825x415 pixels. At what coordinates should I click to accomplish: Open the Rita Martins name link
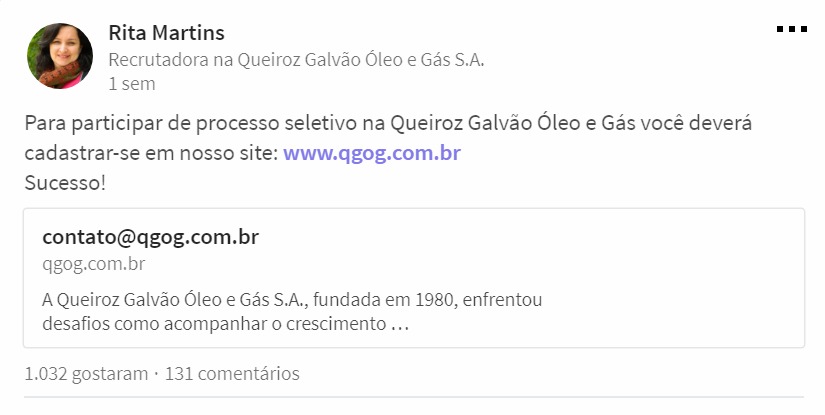pos(166,33)
